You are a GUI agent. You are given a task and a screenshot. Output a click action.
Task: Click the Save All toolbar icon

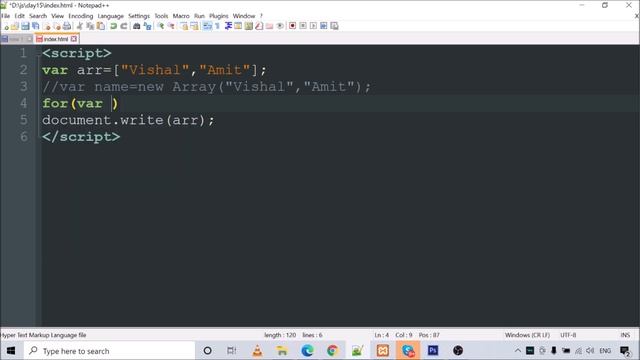pyautogui.click(x=36, y=26)
